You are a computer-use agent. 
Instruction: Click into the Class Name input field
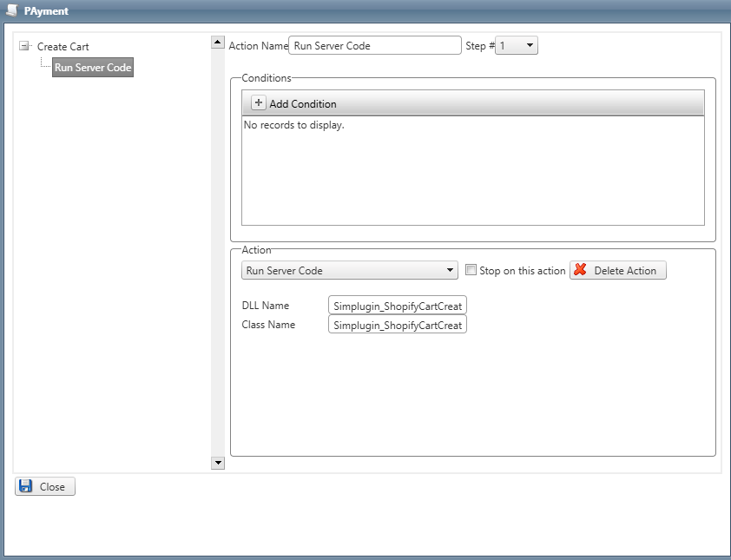[x=398, y=325]
